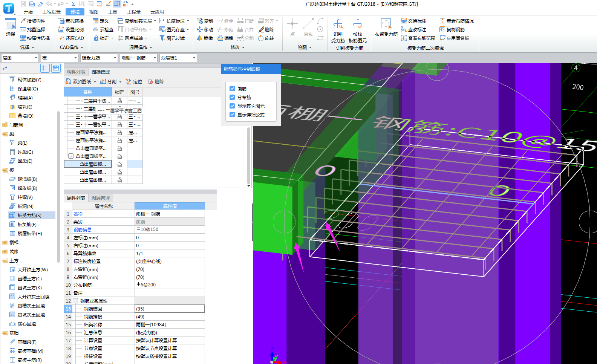Click the drawing list vertical scrollbar

[249, 156]
